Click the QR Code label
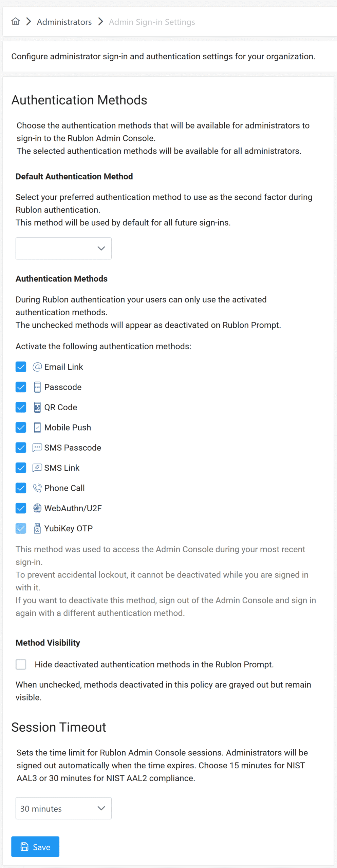337x868 pixels. (x=61, y=407)
